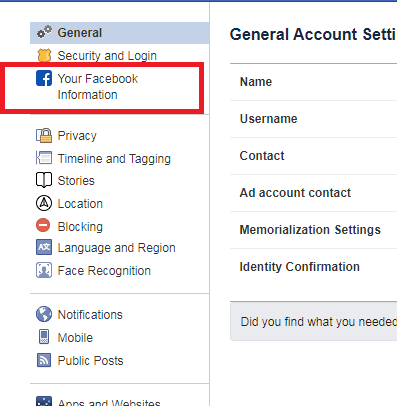Expand the Username settings row

coord(313,119)
